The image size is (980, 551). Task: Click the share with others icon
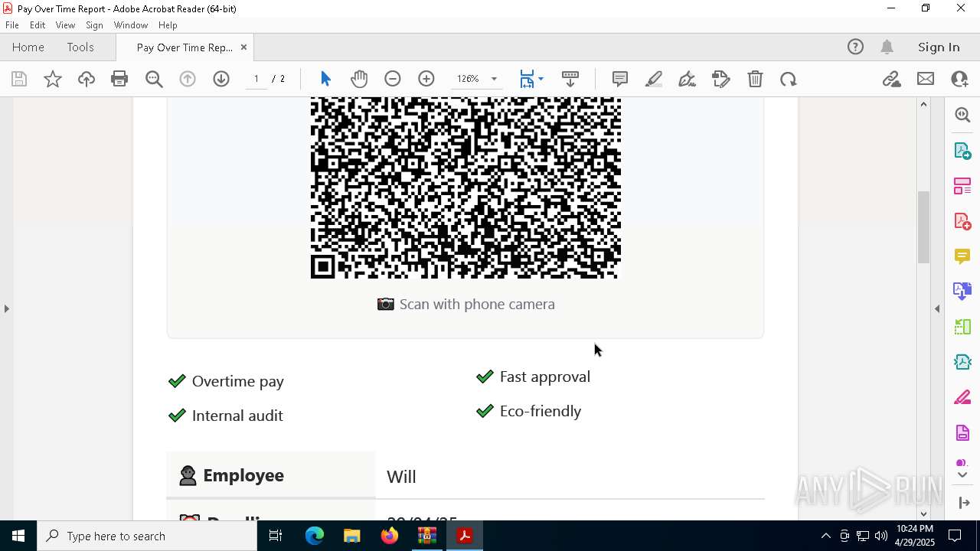pyautogui.click(x=959, y=79)
